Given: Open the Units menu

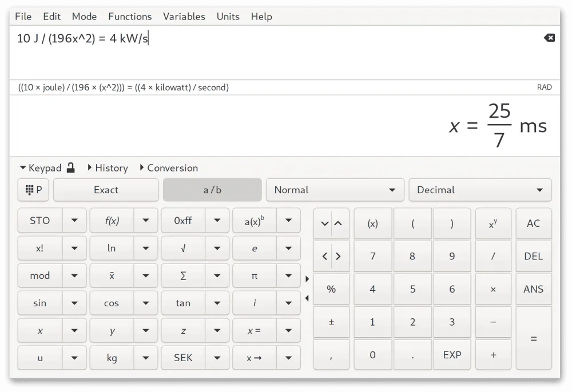Looking at the screenshot, I should (x=228, y=17).
